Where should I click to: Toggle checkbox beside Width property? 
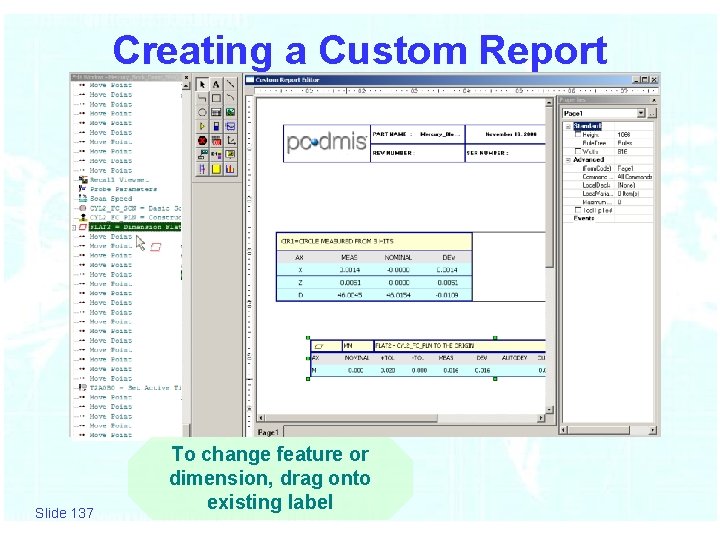pos(578,151)
